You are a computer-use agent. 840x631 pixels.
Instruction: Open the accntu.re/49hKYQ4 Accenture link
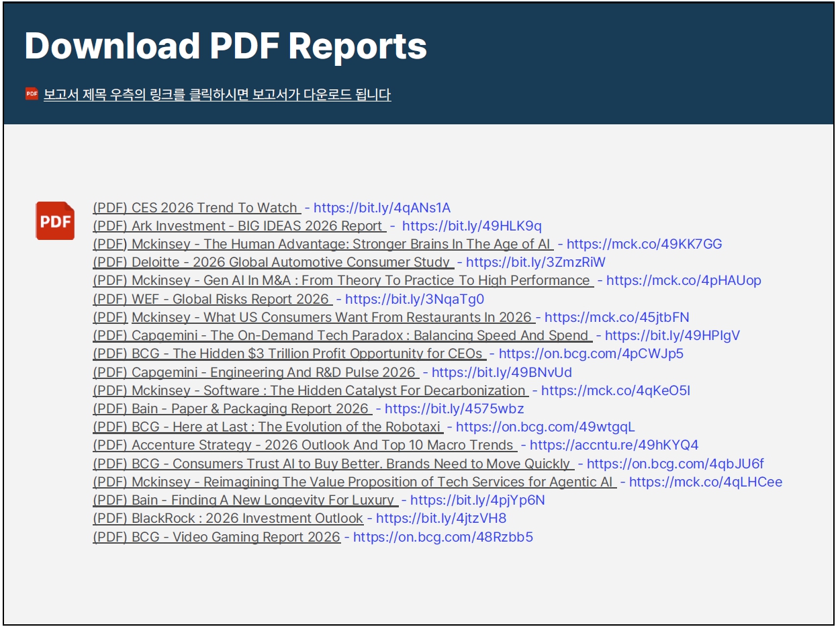tap(614, 445)
